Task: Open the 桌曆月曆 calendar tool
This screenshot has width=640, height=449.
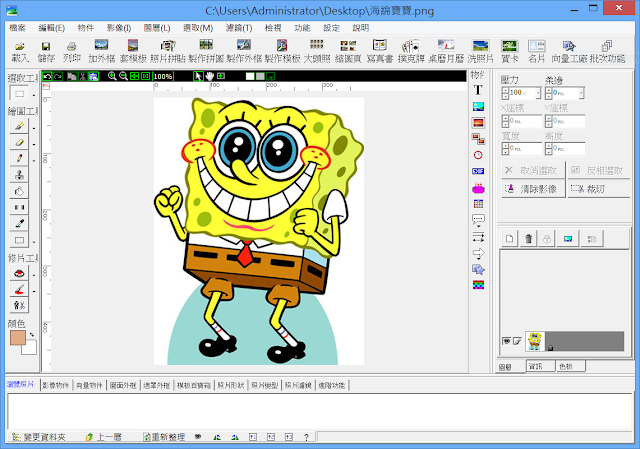Action: click(x=446, y=52)
